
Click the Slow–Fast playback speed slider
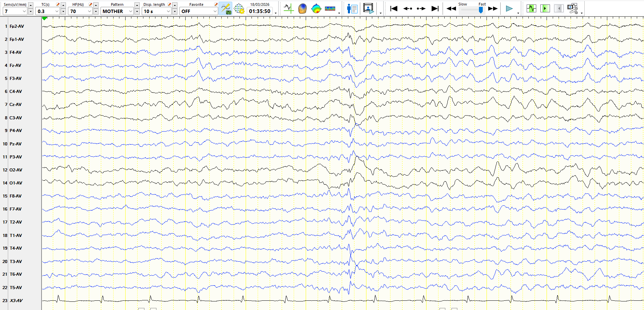(472, 10)
